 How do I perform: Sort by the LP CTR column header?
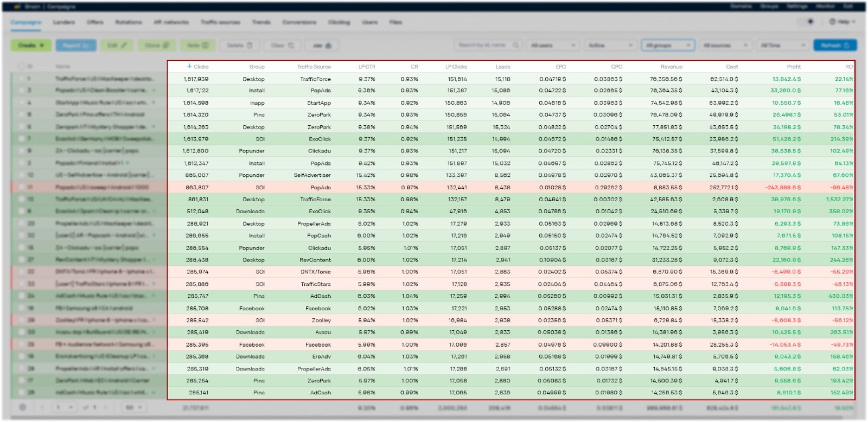pos(367,67)
